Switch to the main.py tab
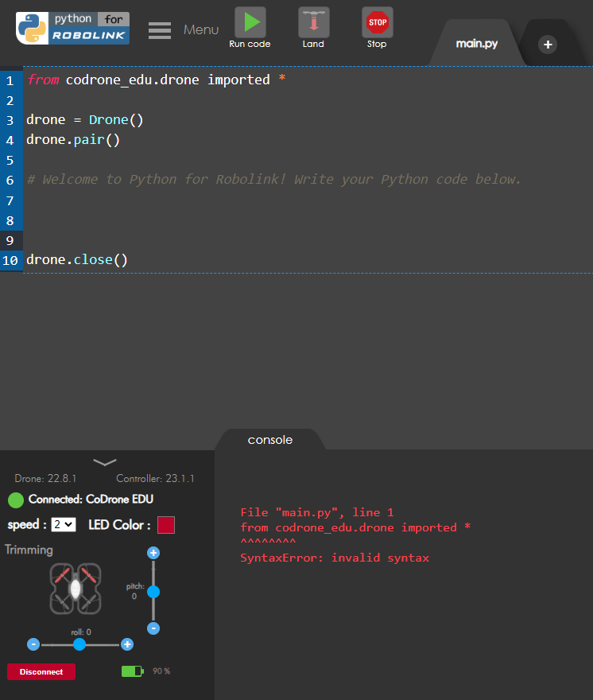The image size is (593, 700). 476,44
